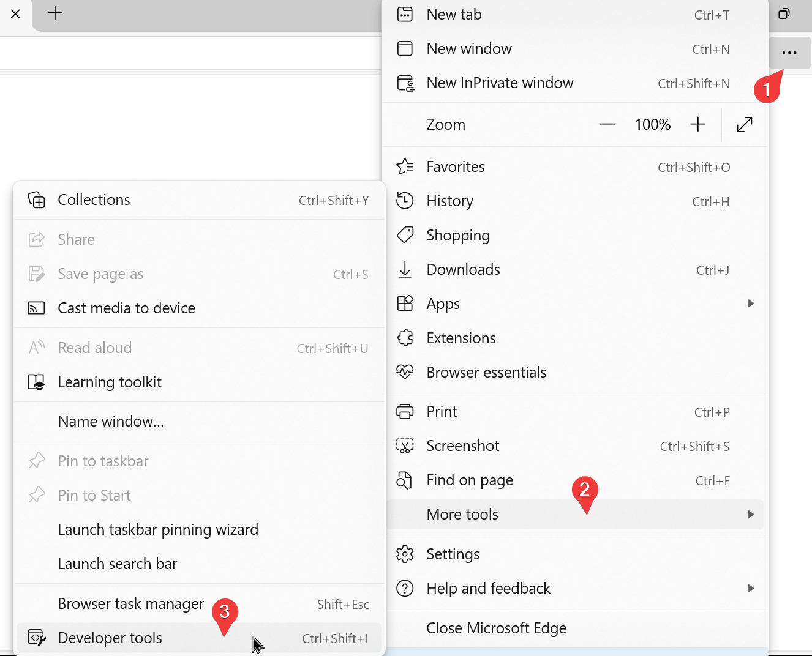Image resolution: width=812 pixels, height=656 pixels.
Task: Open the Settings menu entry
Action: (x=574, y=554)
